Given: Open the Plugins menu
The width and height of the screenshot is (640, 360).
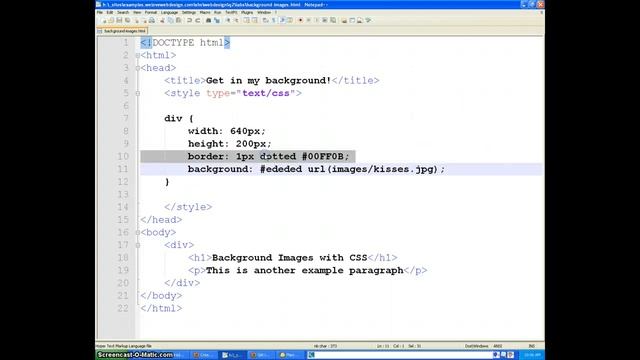Looking at the screenshot, I should pyautogui.click(x=247, y=12).
